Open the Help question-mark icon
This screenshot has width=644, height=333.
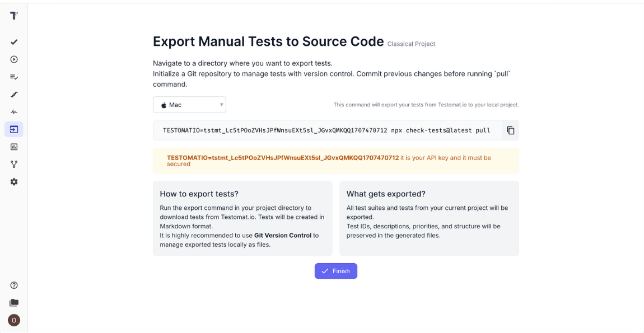[14, 285]
